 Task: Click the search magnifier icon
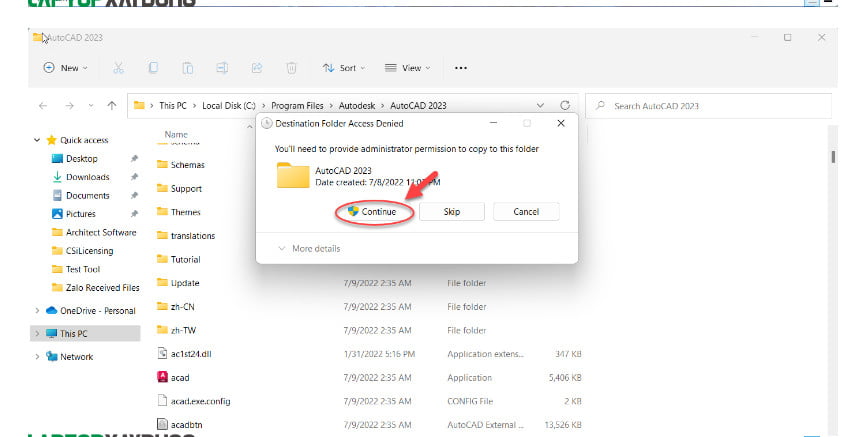[600, 105]
